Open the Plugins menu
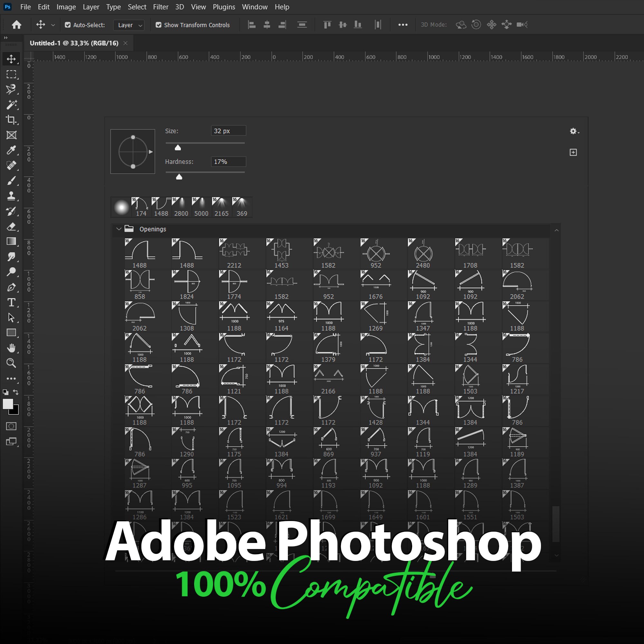This screenshot has height=644, width=644. click(x=224, y=7)
